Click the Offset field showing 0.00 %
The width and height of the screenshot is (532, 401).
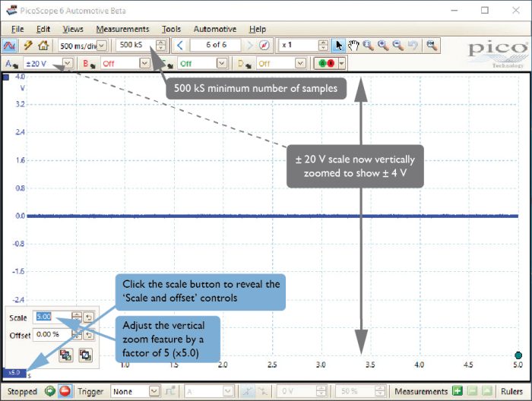coord(52,335)
